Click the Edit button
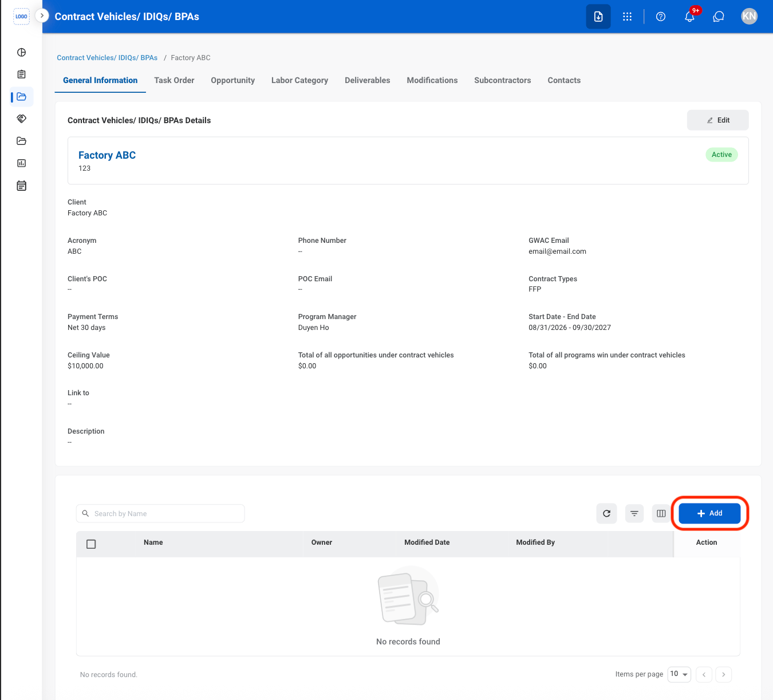Image resolution: width=773 pixels, height=700 pixels. tap(718, 120)
